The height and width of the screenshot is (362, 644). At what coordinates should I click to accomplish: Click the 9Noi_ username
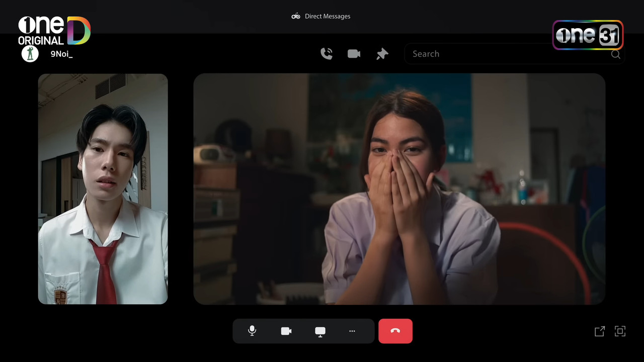click(x=61, y=54)
